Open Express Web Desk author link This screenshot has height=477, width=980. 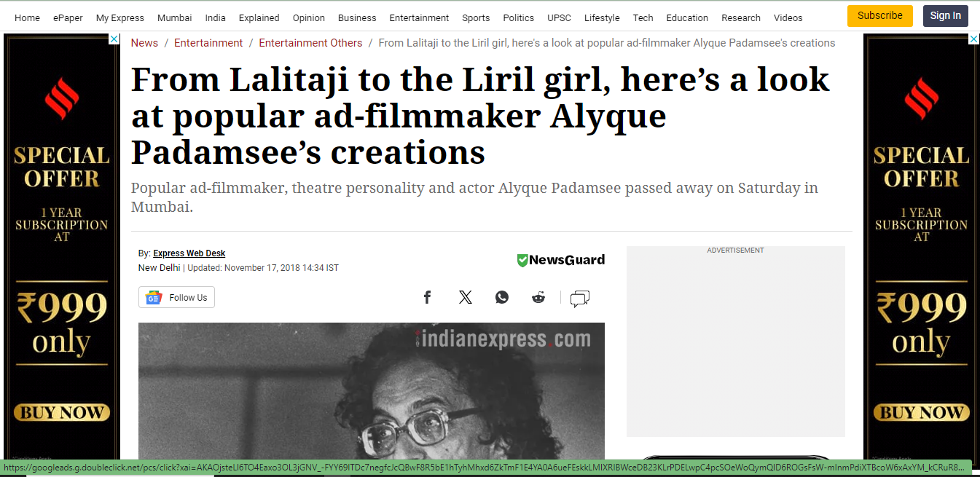tap(189, 253)
